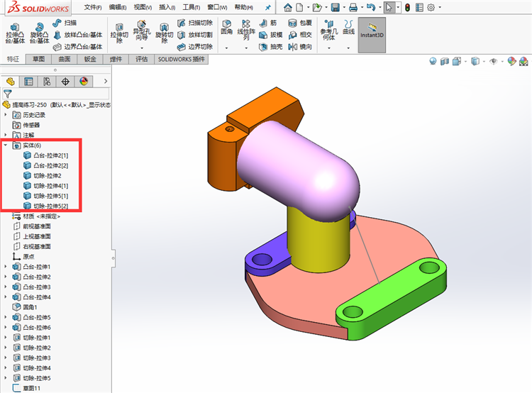
Task: Open the 插入(I) insert menu
Action: pyautogui.click(x=167, y=7)
